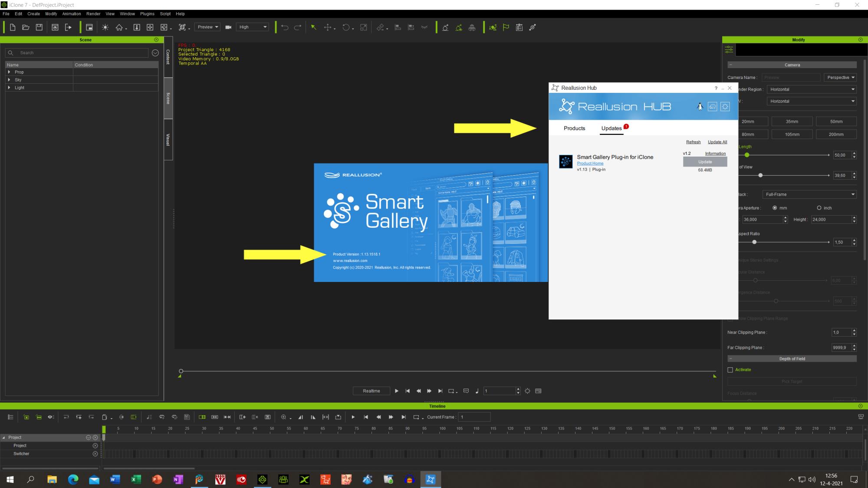
Task: Launch Microsoft Edge from taskbar
Action: coord(73,479)
